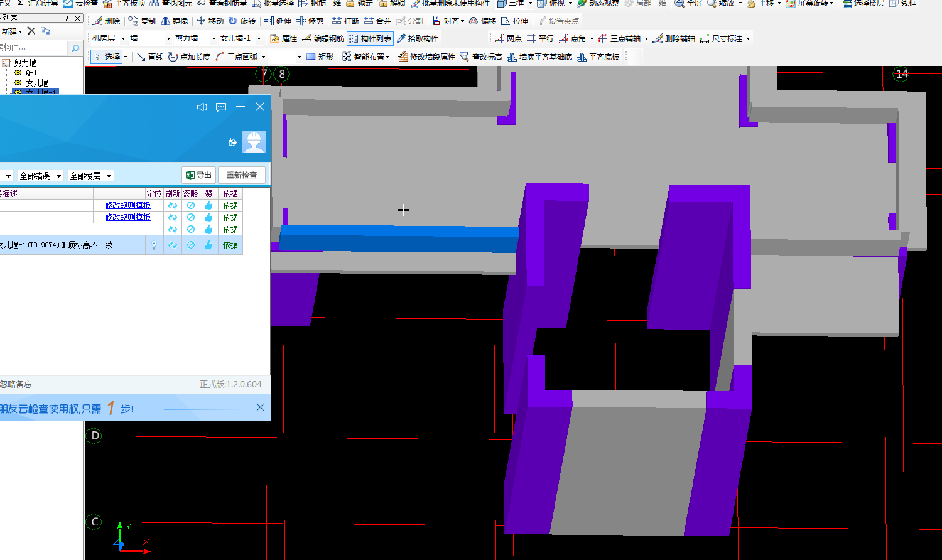This screenshot has height=560, width=942.
Task: Click ignore icon in 顶标高不一致 row
Action: pos(191,245)
